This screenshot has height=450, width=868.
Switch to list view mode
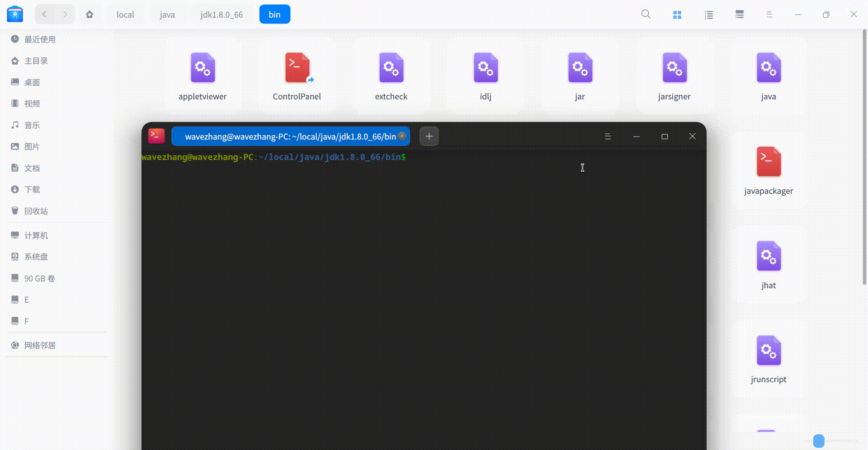[708, 14]
